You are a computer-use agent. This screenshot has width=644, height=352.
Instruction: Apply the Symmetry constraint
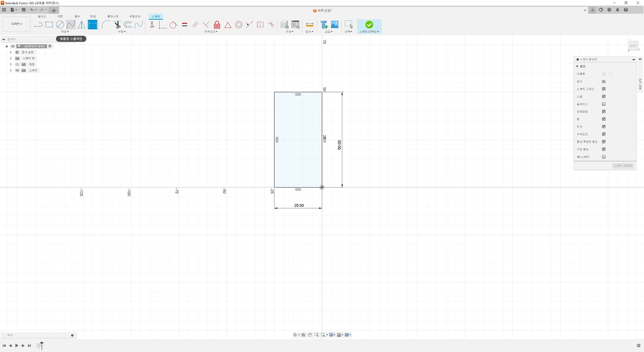260,24
